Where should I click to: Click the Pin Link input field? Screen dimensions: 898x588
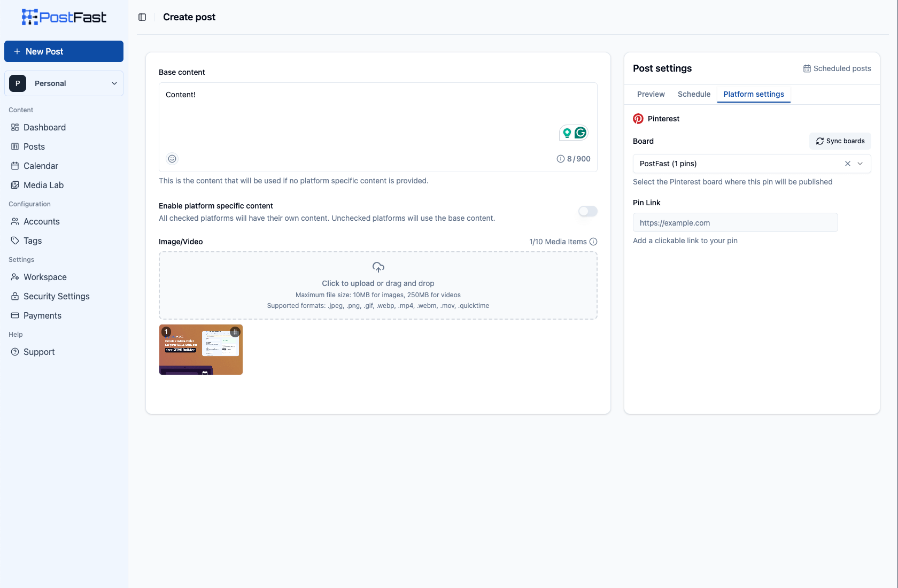[735, 222]
